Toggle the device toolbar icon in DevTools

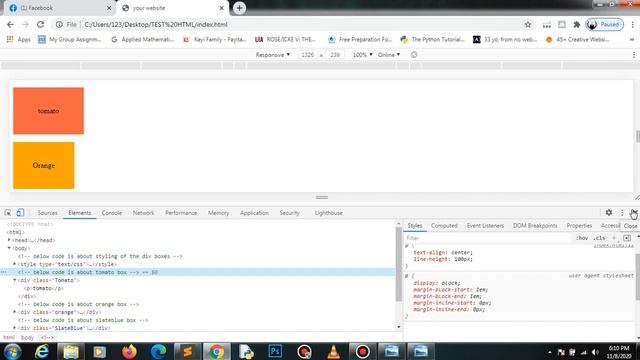(20, 213)
